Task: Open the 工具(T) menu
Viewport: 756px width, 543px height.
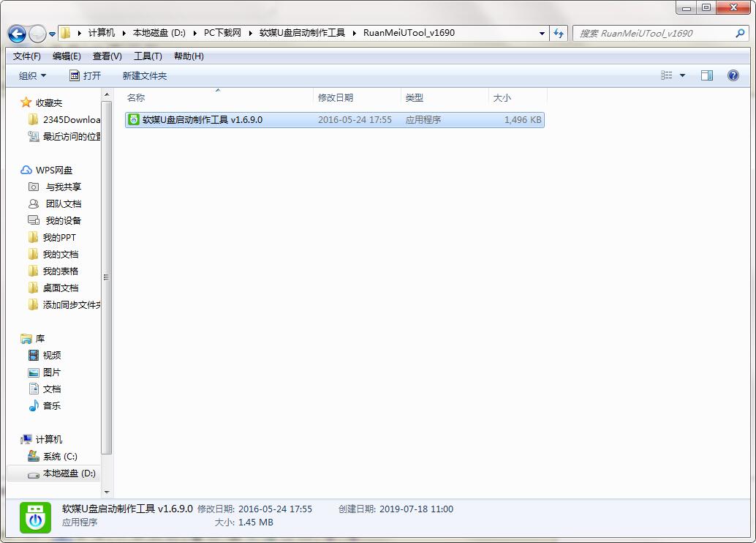Action: (148, 56)
